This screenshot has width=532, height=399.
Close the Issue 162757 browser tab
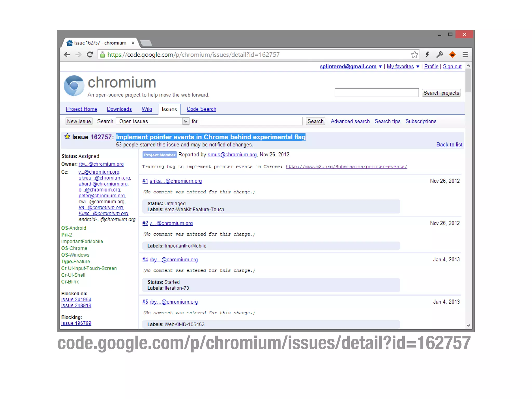(133, 43)
